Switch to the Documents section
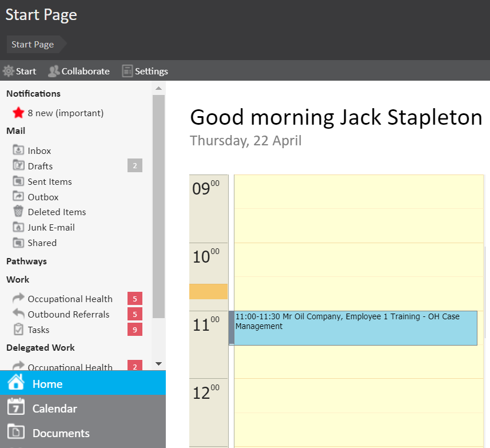Viewport: 490px width, 448px height. (61, 433)
